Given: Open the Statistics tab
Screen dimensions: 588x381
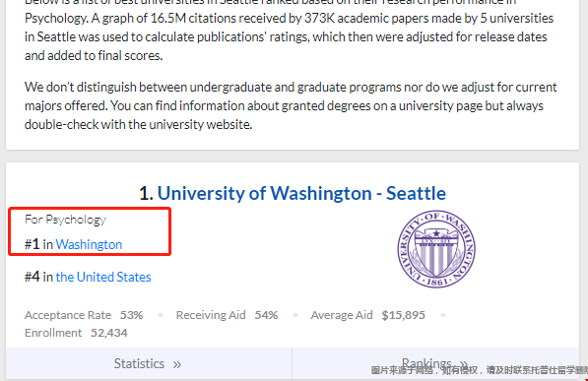Looking at the screenshot, I should point(149,363).
